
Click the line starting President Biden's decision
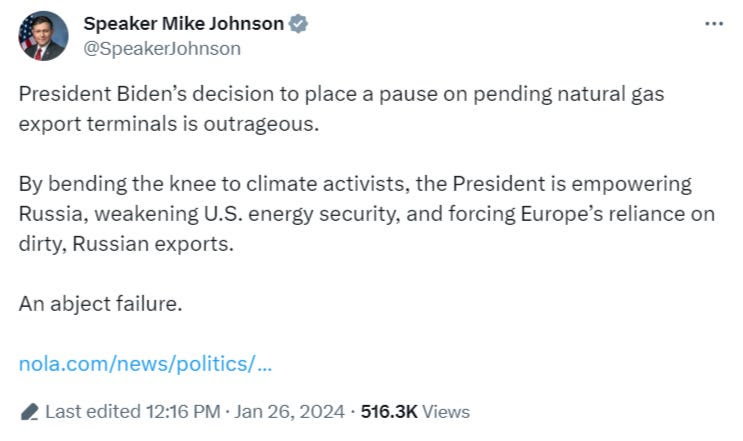point(341,94)
